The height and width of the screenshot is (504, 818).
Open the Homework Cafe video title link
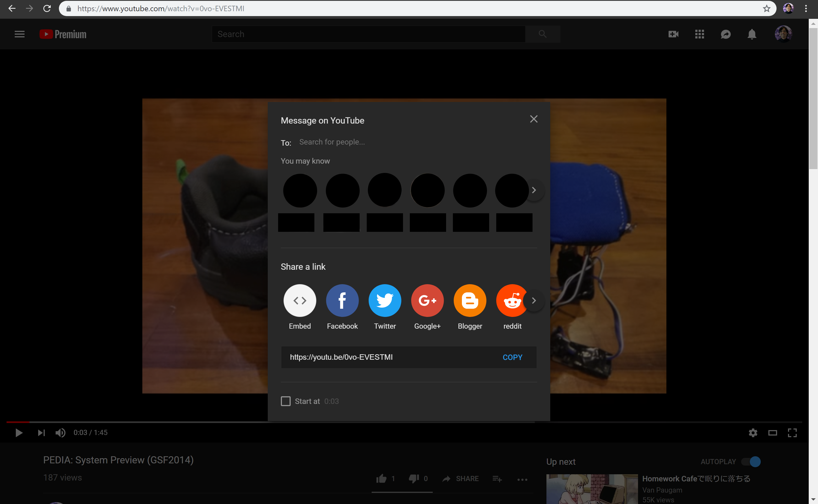(x=696, y=479)
